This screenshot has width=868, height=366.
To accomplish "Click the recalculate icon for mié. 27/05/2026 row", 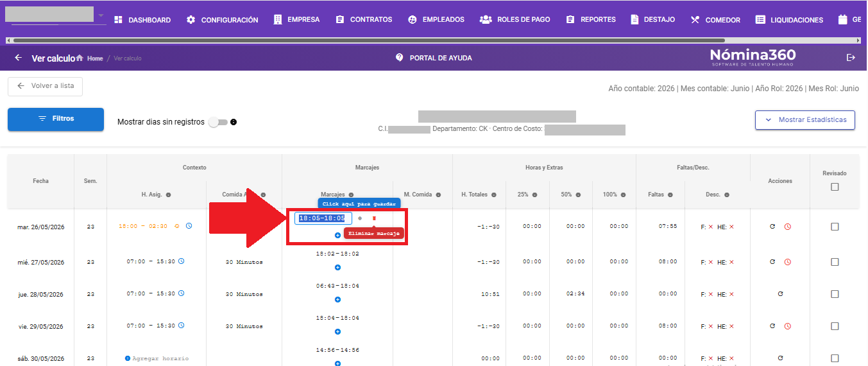I will (x=772, y=261).
